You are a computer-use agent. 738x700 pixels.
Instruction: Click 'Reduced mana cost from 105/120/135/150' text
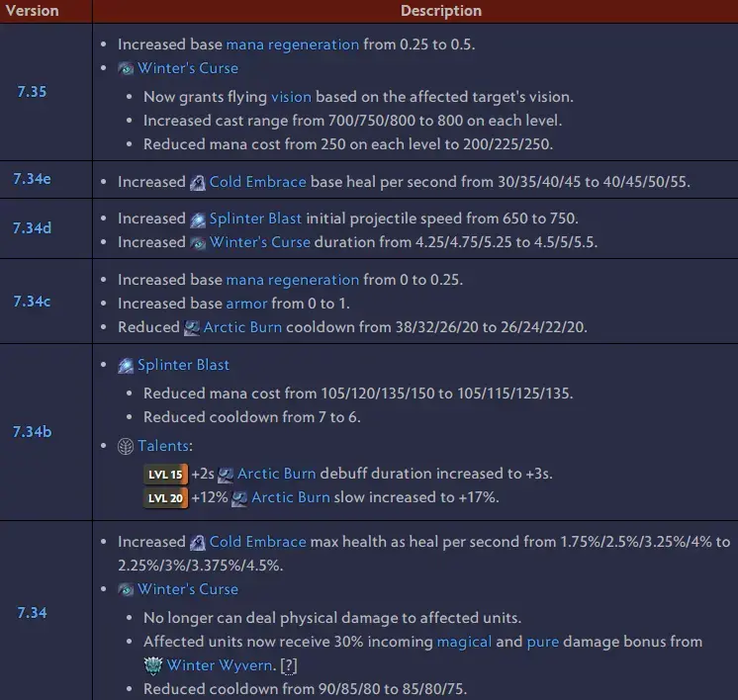coord(289,394)
